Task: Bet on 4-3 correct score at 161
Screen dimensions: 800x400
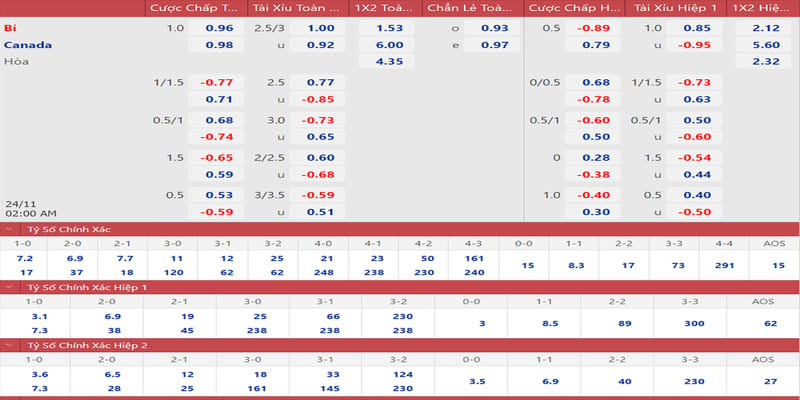Action: pos(473,257)
